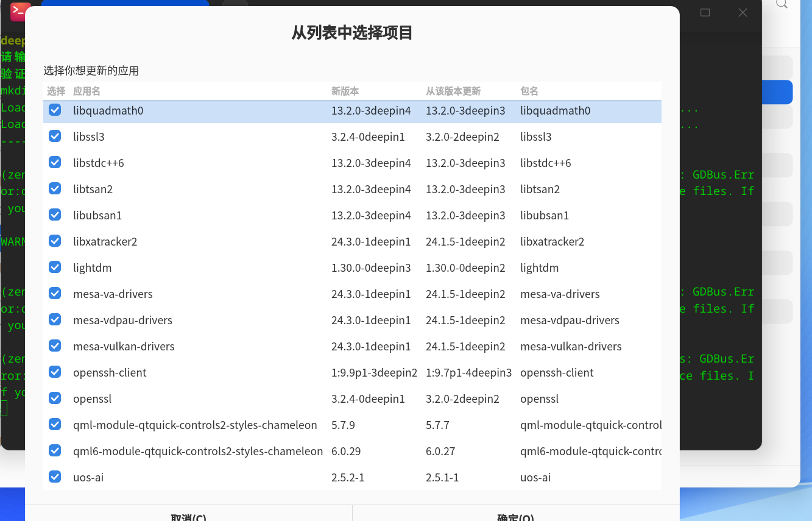Uncheck the uos-ai checkbox
812x521 pixels.
(x=55, y=477)
